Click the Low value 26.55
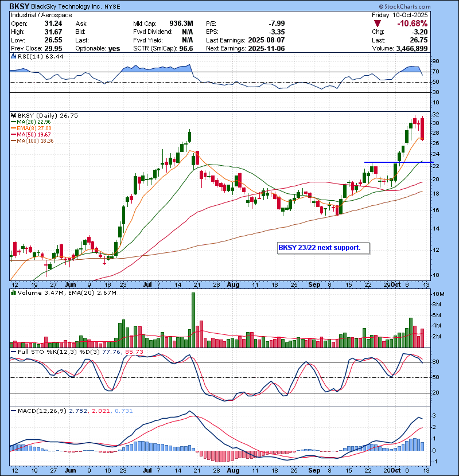 (53, 40)
